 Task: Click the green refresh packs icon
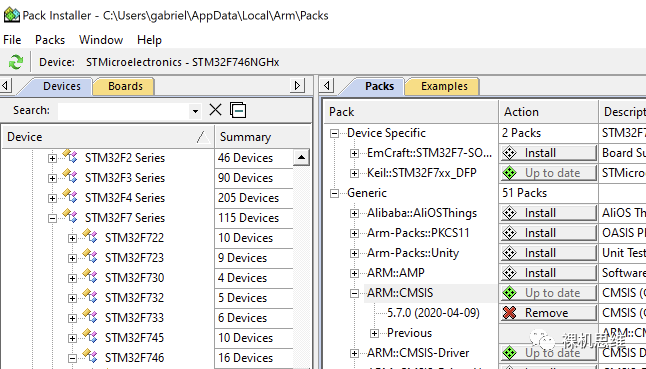16,62
